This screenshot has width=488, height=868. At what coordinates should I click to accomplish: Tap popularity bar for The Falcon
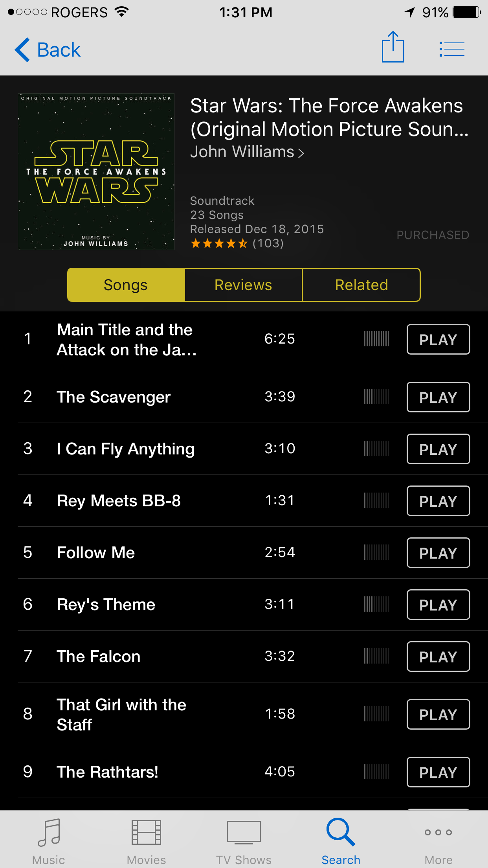coord(376,656)
